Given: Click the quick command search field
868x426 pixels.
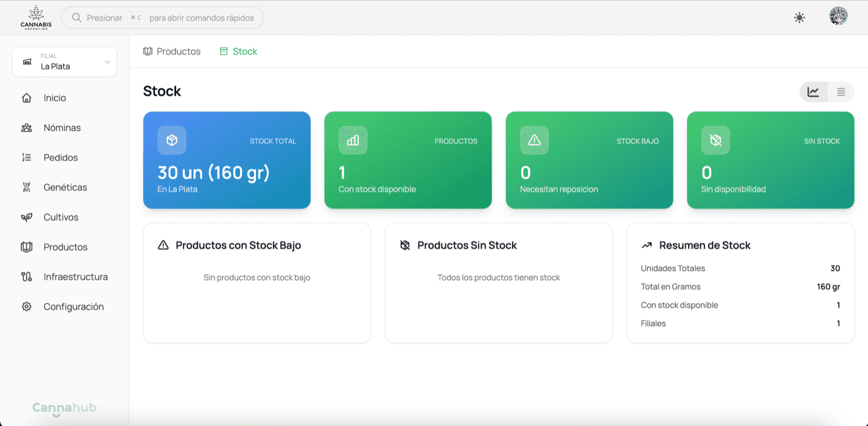Looking at the screenshot, I should 162,17.
